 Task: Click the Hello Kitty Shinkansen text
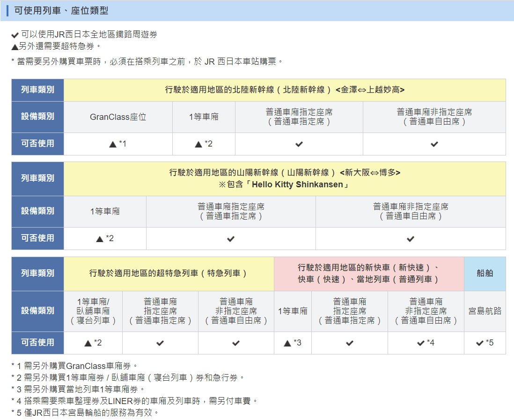pos(300,184)
